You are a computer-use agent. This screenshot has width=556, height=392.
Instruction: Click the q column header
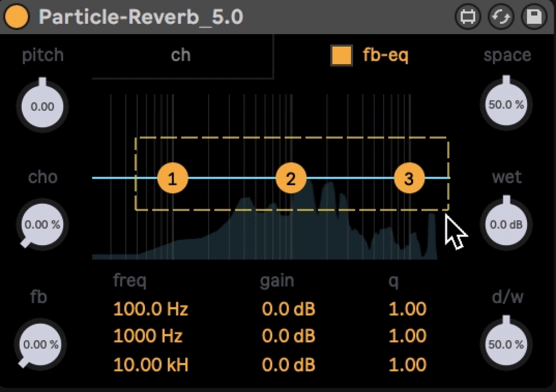point(393,281)
